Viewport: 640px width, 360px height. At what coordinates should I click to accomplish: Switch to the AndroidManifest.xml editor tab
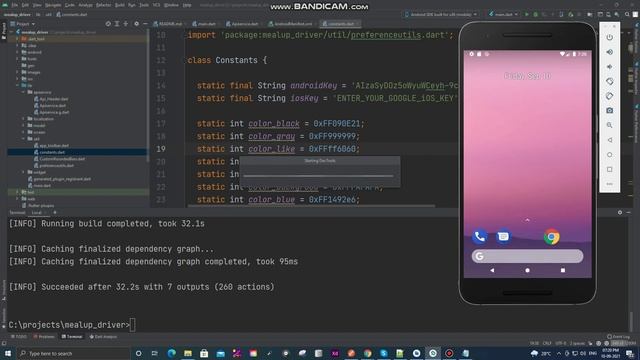(290, 24)
